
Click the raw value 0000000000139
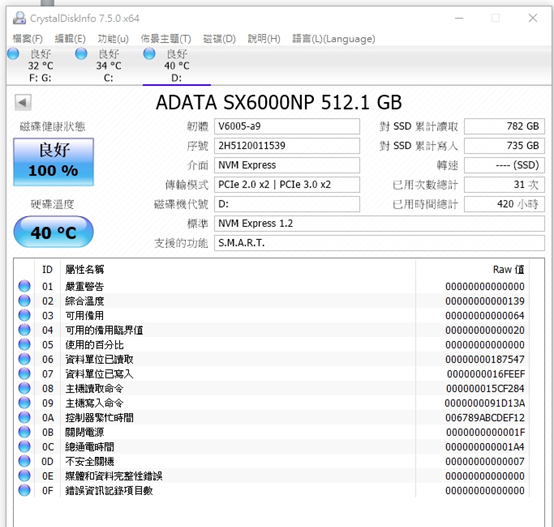pos(485,301)
